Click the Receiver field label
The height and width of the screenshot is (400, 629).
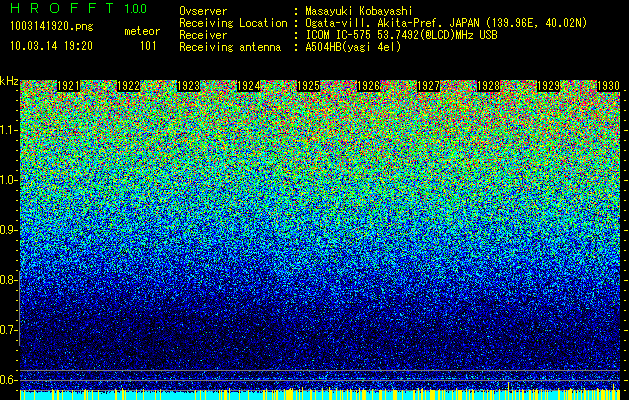203,35
